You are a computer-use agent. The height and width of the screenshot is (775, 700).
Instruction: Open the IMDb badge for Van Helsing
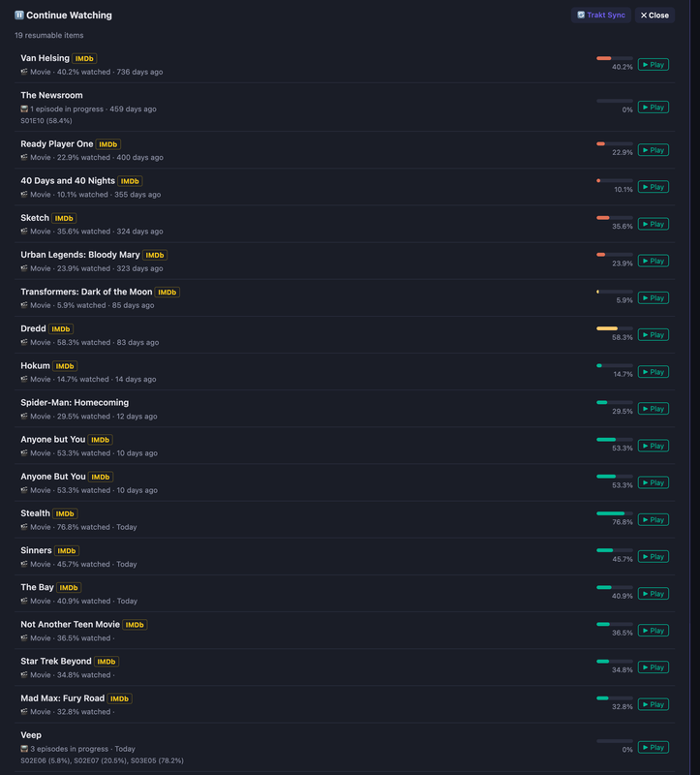[84, 58]
